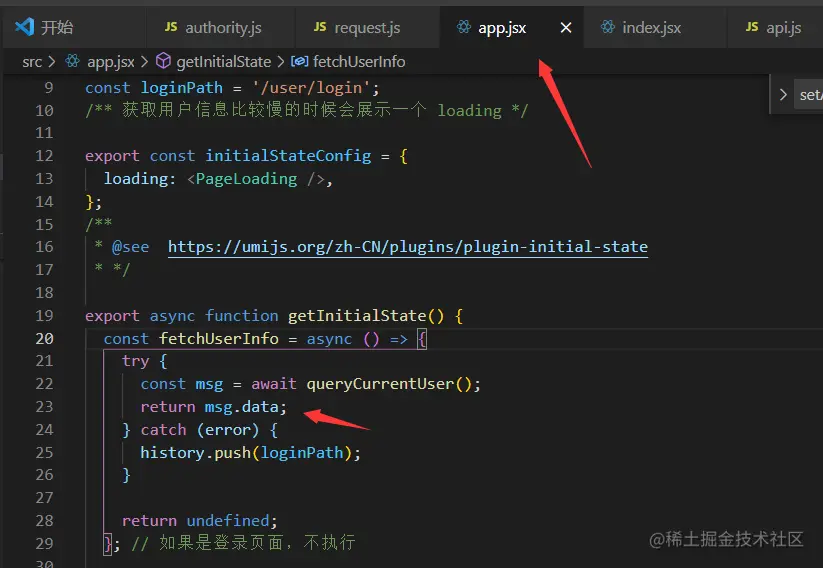Click the React icon on app.jsx tab
This screenshot has width=823, height=568.
tap(463, 27)
